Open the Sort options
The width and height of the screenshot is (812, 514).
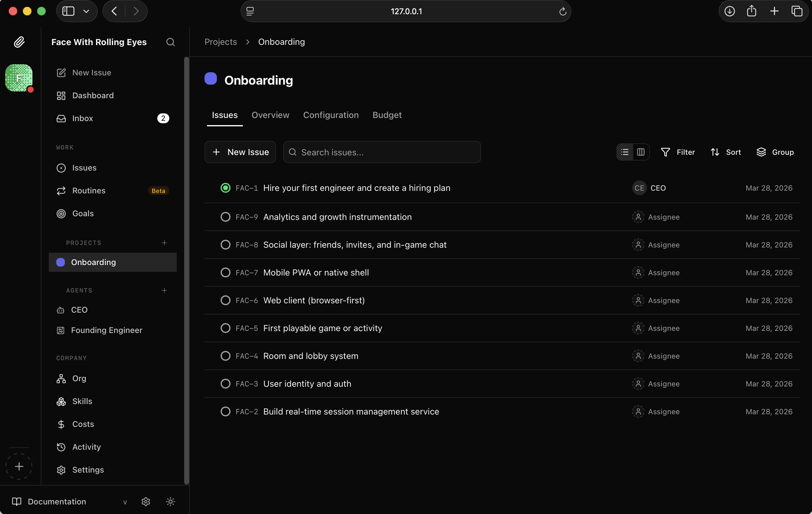(x=726, y=152)
